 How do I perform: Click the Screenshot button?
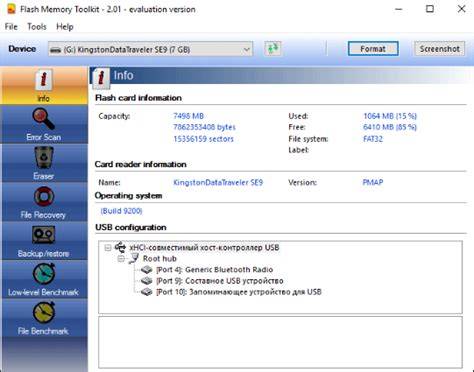pos(439,49)
